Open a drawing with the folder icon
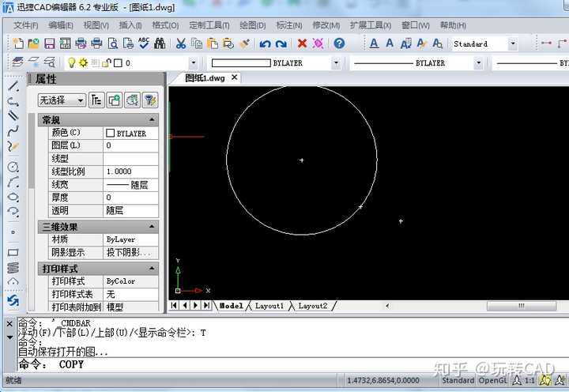Image resolution: width=569 pixels, height=392 pixels. 33,43
